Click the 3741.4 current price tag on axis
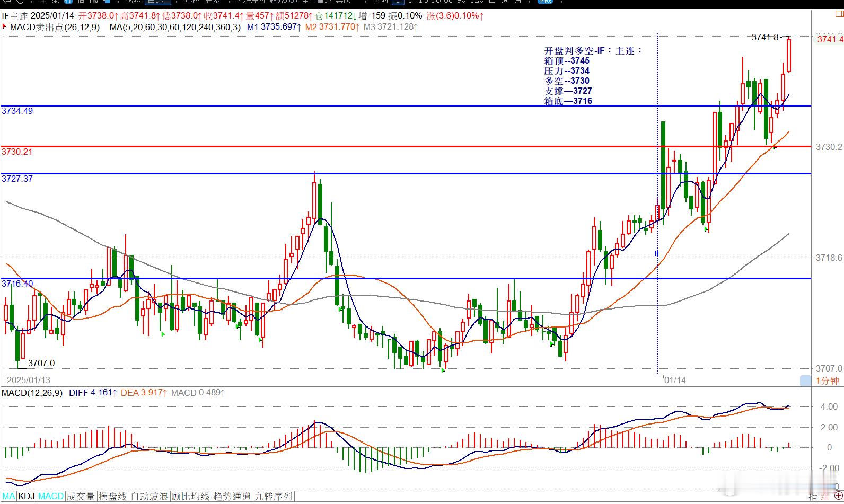 click(830, 39)
